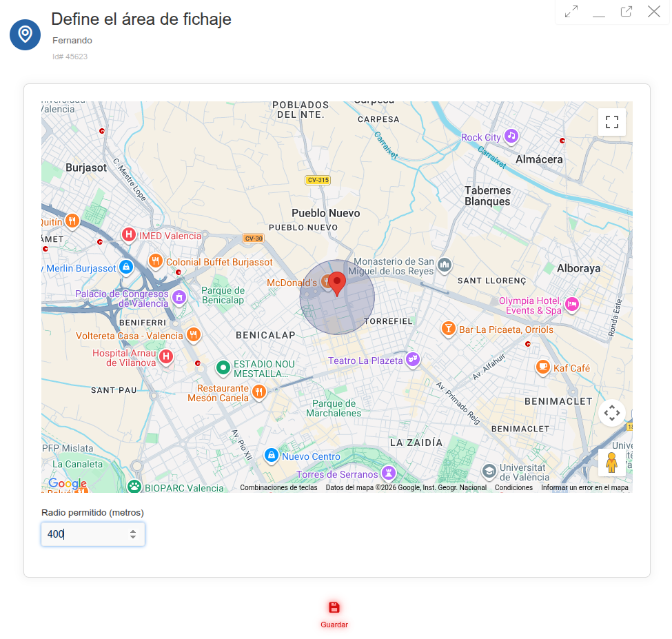Focus the Radio permitido input field
Viewport: 672px width, 639px height.
[x=93, y=534]
